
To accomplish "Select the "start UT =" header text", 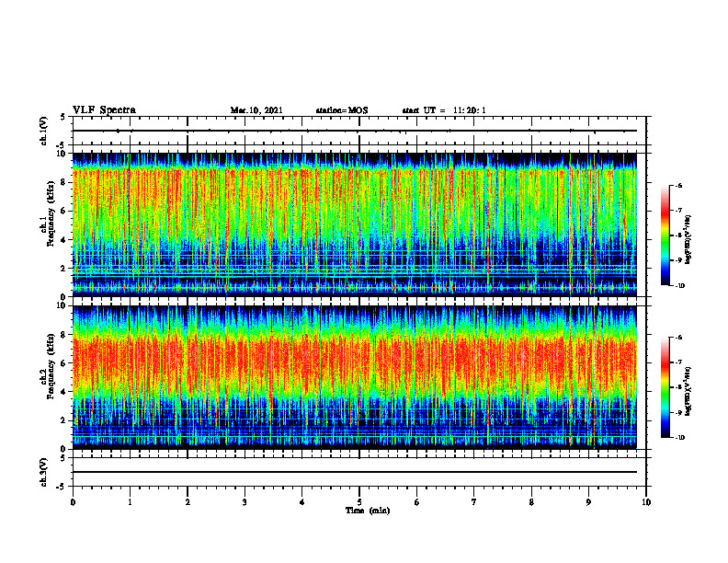I will point(424,110).
